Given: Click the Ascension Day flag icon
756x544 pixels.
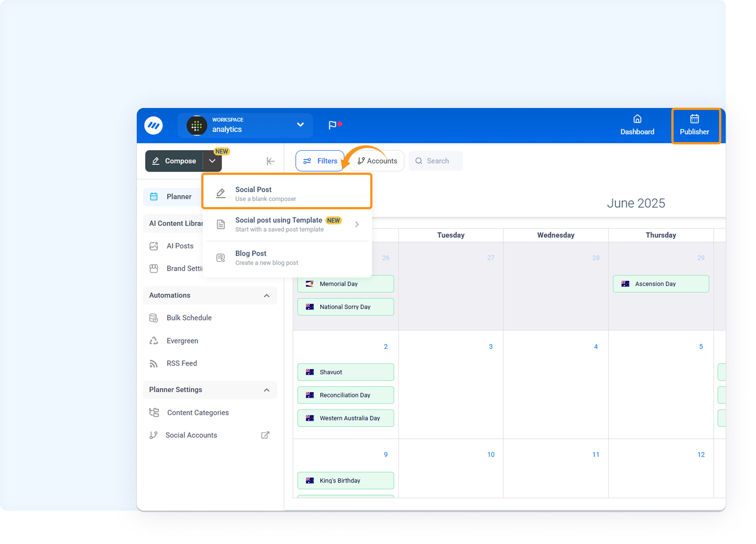Looking at the screenshot, I should coord(625,284).
